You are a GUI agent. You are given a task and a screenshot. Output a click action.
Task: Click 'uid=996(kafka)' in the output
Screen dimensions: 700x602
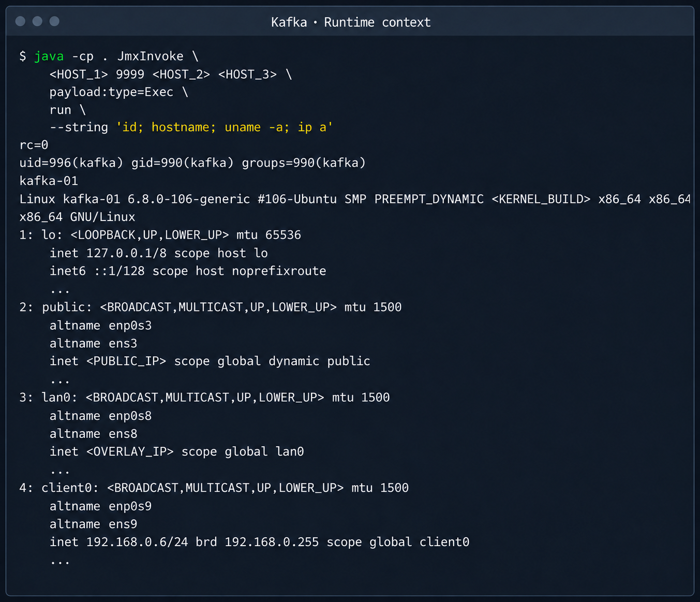pyautogui.click(x=71, y=163)
